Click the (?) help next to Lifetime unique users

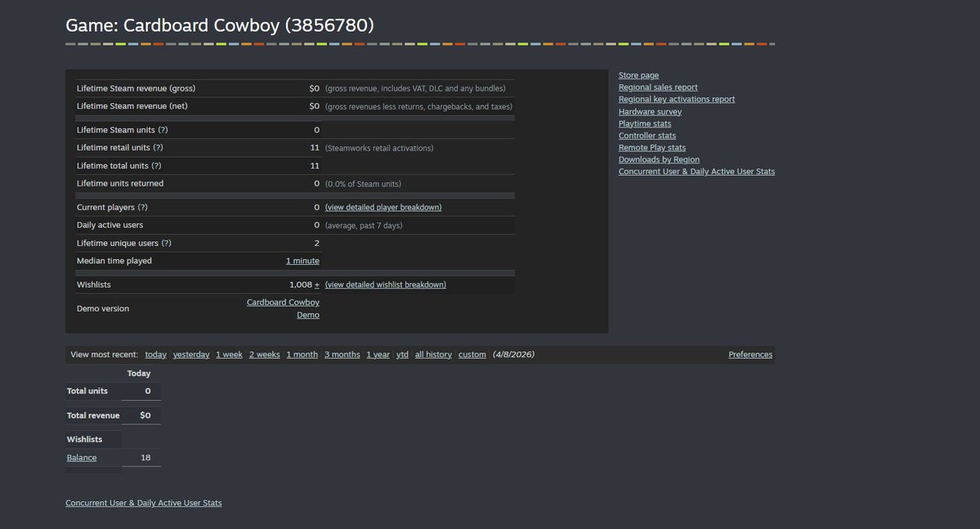166,243
